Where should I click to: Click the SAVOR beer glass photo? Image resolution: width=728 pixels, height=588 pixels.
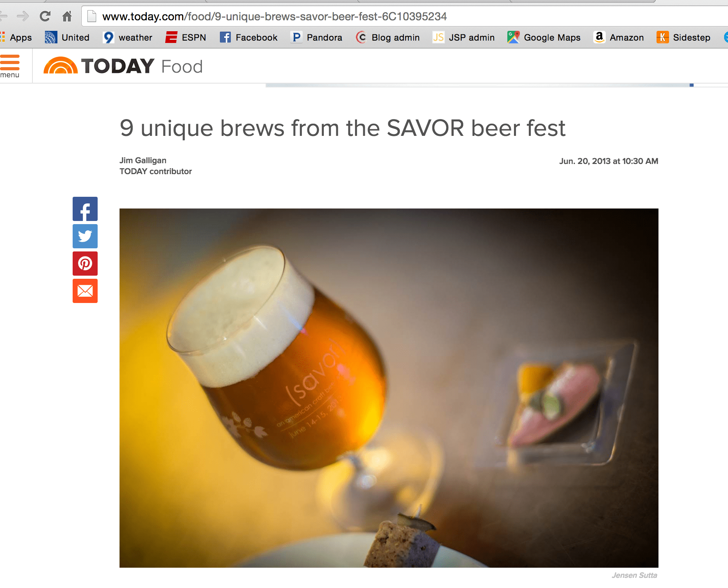click(x=389, y=388)
